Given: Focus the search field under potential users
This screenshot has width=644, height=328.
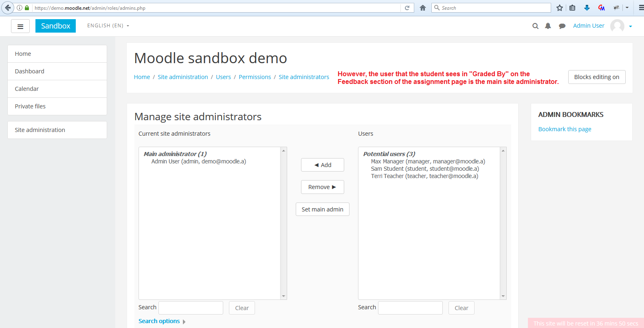Looking at the screenshot, I should [410, 308].
